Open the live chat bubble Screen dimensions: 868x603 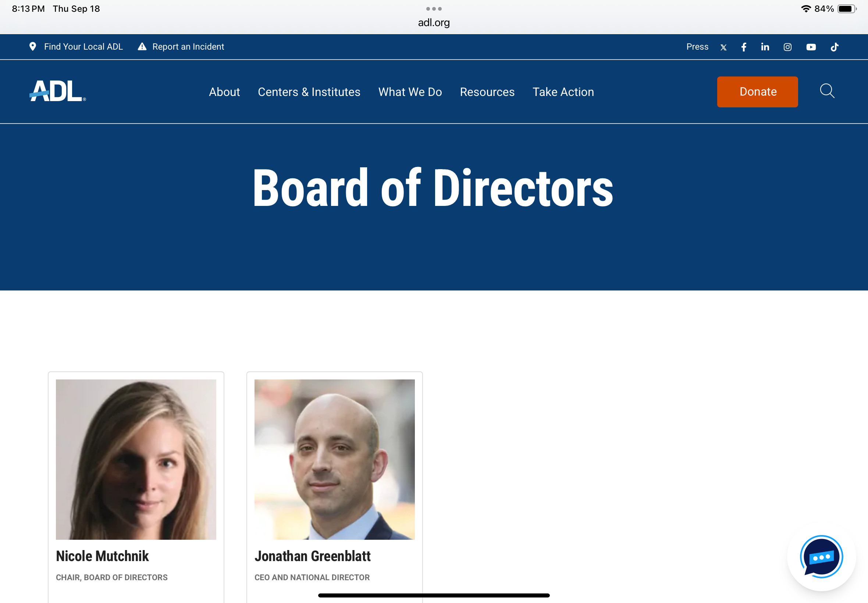[822, 557]
